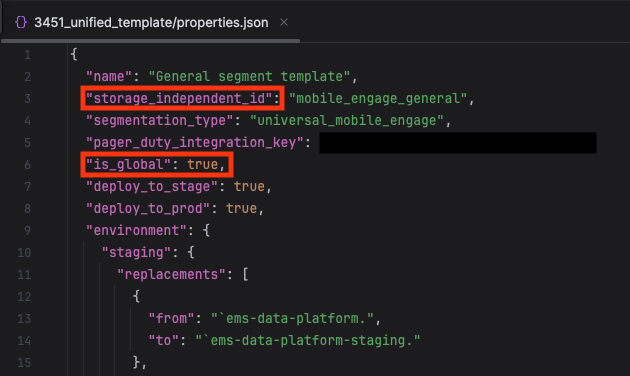Click the closing brace on line 15
The width and height of the screenshot is (630, 376).
(x=136, y=362)
